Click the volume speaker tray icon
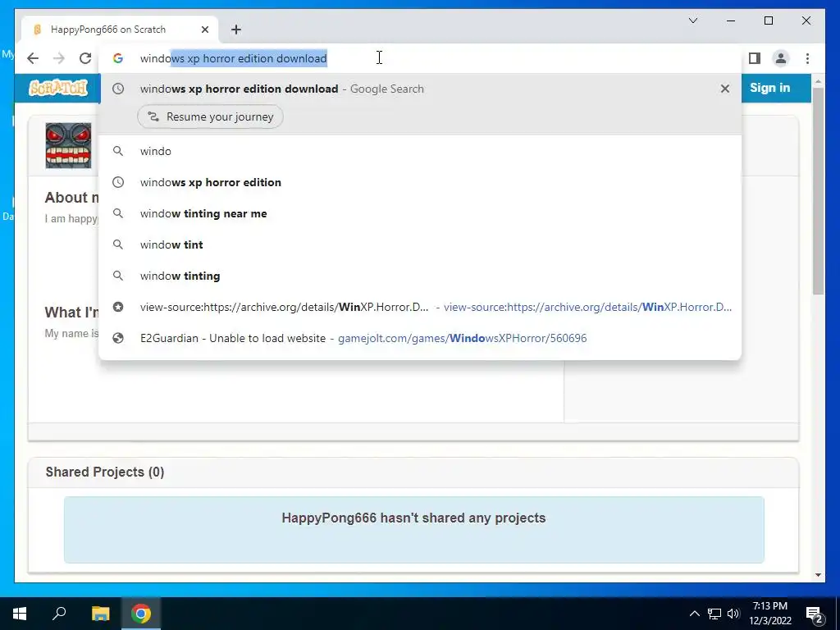 coord(733,614)
